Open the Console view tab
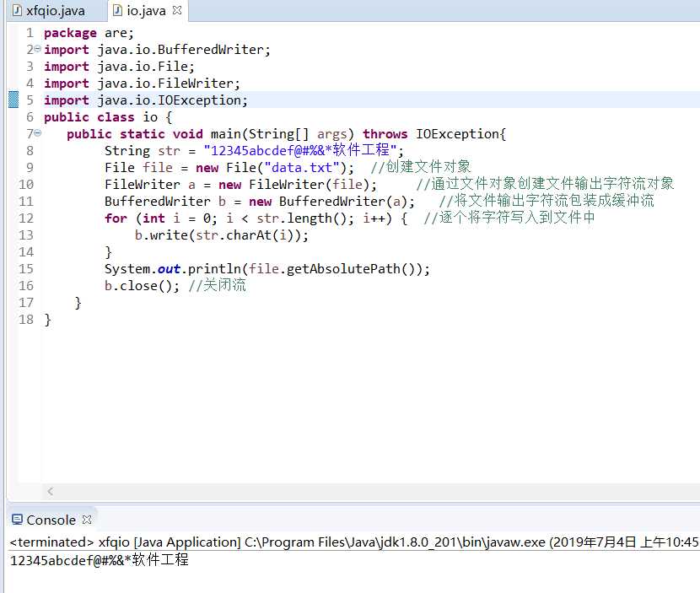Image resolution: width=700 pixels, height=593 pixels. [51, 520]
